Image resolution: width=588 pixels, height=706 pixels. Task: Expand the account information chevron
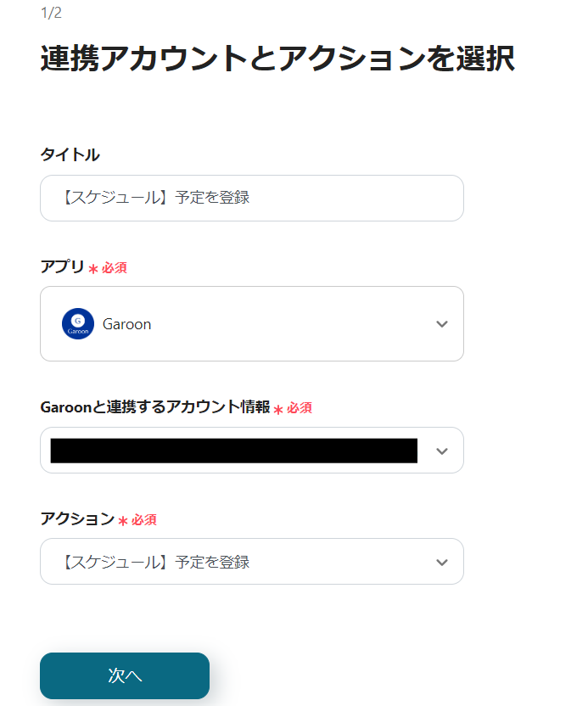click(x=441, y=450)
